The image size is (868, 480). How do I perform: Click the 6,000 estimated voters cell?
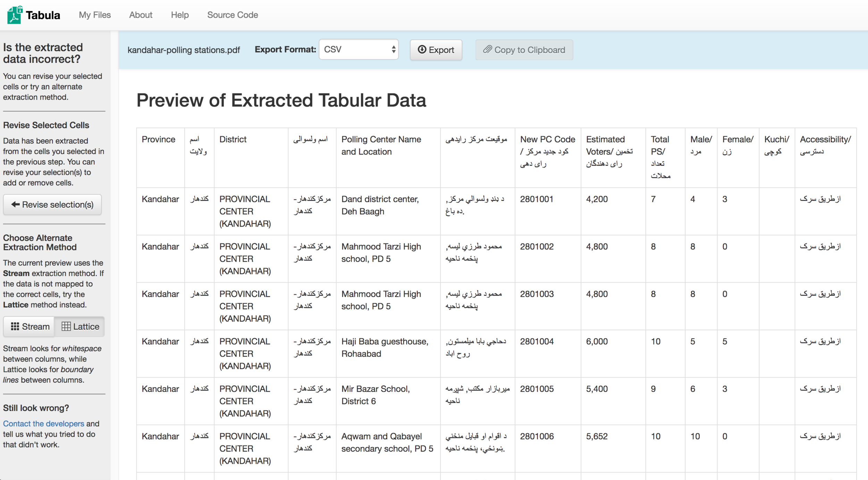[x=613, y=354]
